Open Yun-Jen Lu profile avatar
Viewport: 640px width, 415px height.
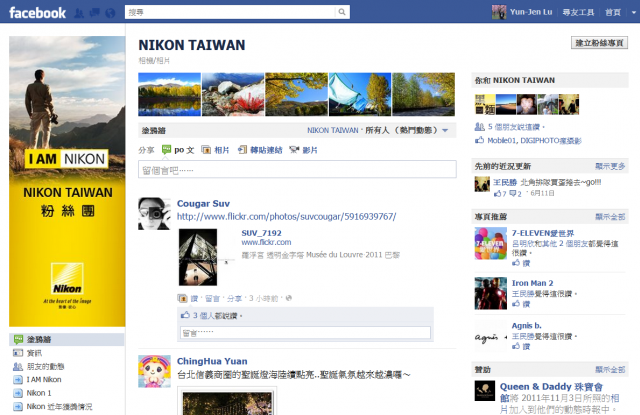499,12
